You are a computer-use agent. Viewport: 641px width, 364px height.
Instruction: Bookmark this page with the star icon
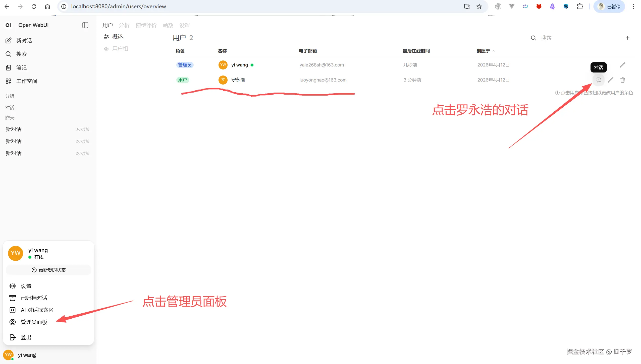point(479,6)
